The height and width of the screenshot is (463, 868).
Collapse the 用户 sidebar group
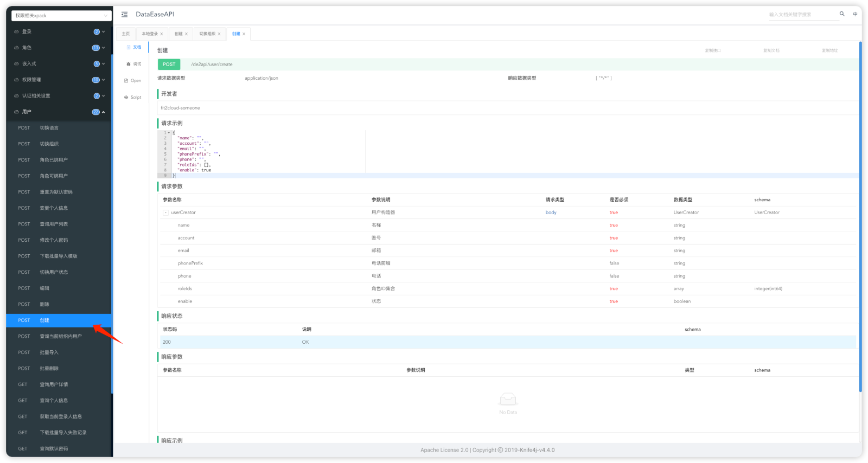coord(59,112)
